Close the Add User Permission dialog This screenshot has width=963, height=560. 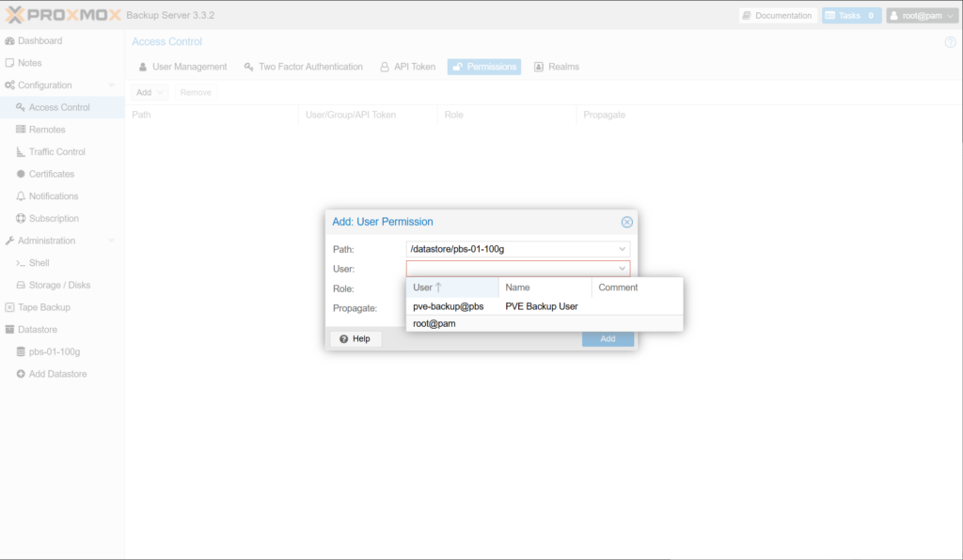click(627, 222)
